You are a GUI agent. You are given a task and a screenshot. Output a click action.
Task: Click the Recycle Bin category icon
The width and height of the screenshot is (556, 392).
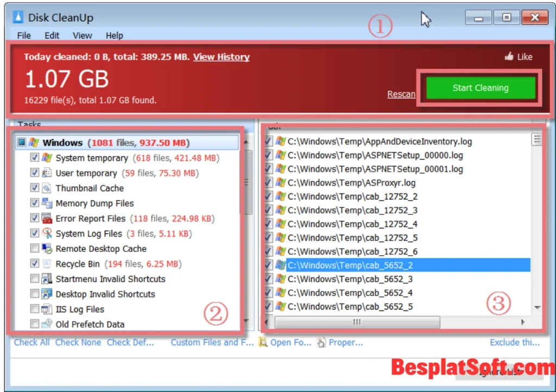tap(47, 264)
